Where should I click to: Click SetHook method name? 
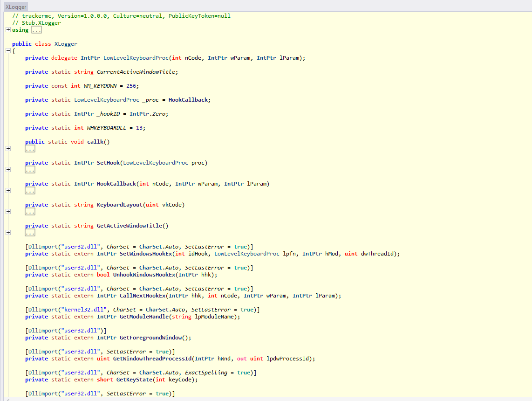coord(108,163)
